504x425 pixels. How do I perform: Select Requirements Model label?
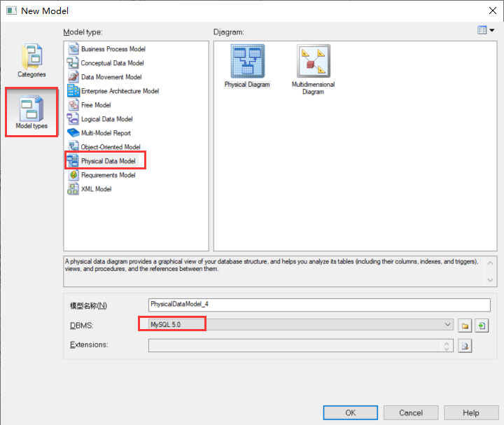108,175
